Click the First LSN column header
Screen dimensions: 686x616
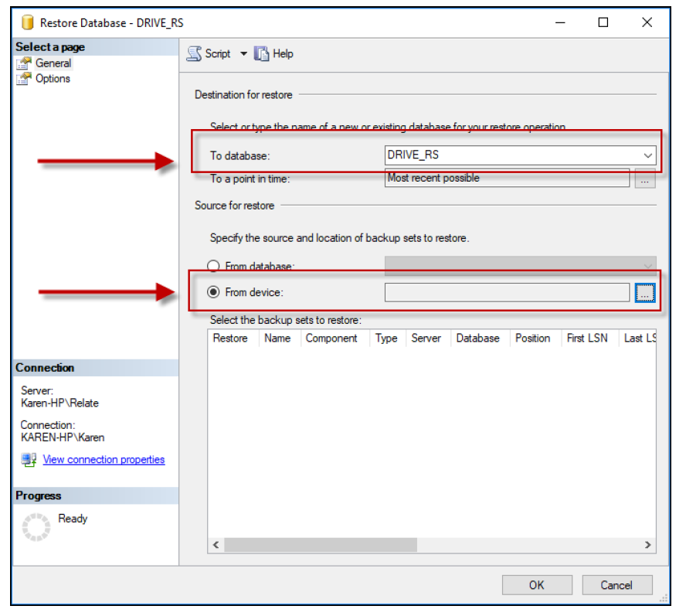coord(587,339)
